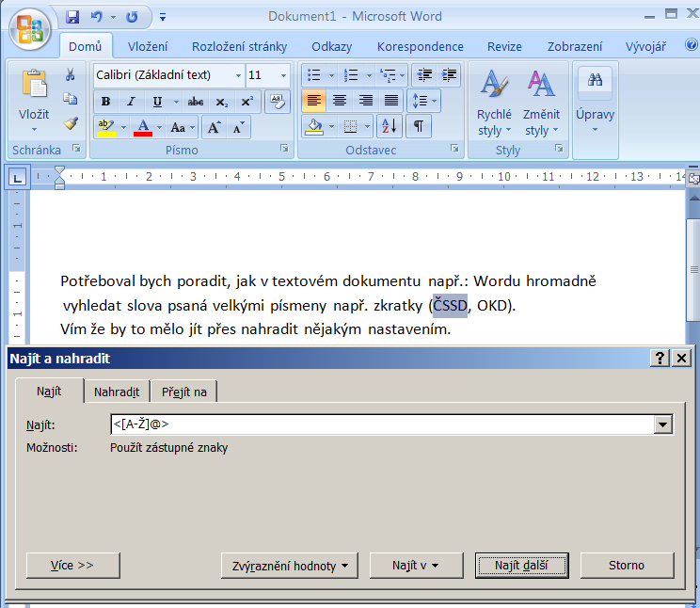The width and height of the screenshot is (700, 608).
Task: Toggle bulleted list
Action: (314, 74)
